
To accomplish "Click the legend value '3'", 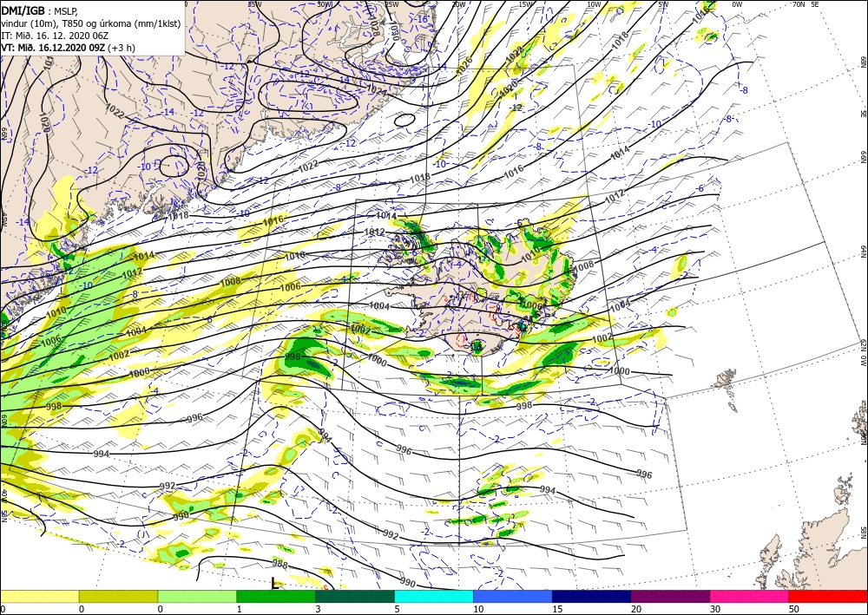I will (x=318, y=609).
